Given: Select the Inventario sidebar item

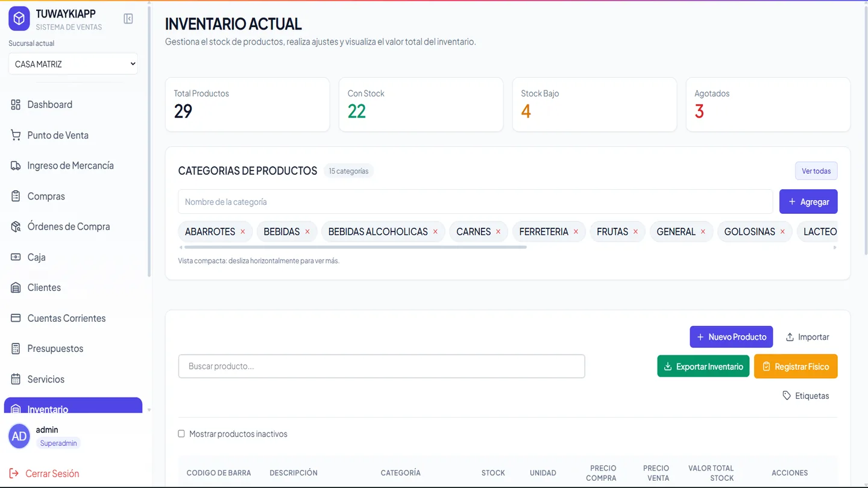Looking at the screenshot, I should click(73, 405).
